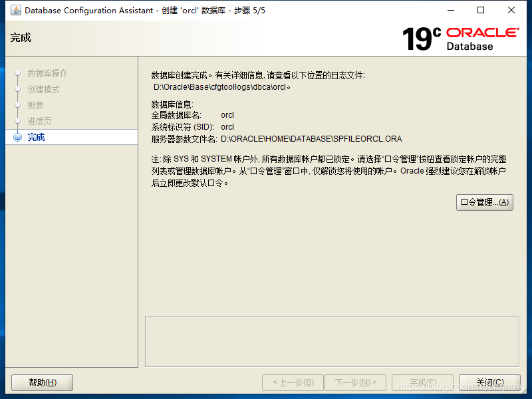Click the 完成 page title in the header
This screenshot has height=399, width=532.
click(21, 37)
